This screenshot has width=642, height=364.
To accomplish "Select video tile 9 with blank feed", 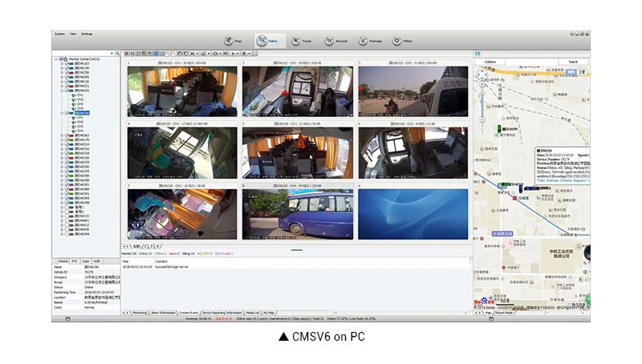I will 414,213.
